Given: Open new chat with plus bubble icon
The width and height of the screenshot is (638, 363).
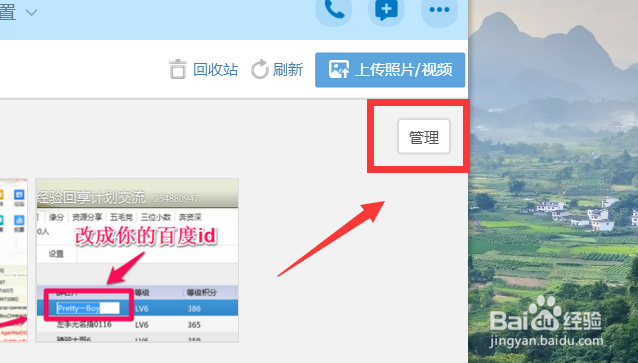Looking at the screenshot, I should coord(386,10).
